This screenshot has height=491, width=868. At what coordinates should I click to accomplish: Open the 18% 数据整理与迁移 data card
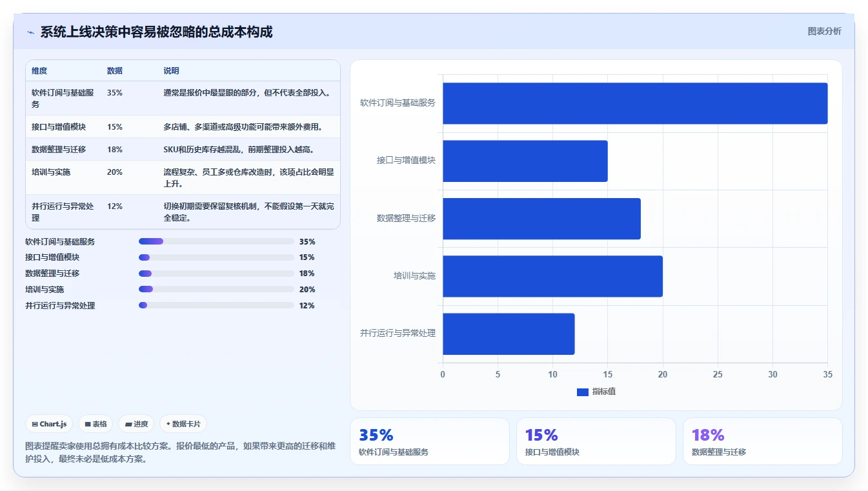point(763,441)
